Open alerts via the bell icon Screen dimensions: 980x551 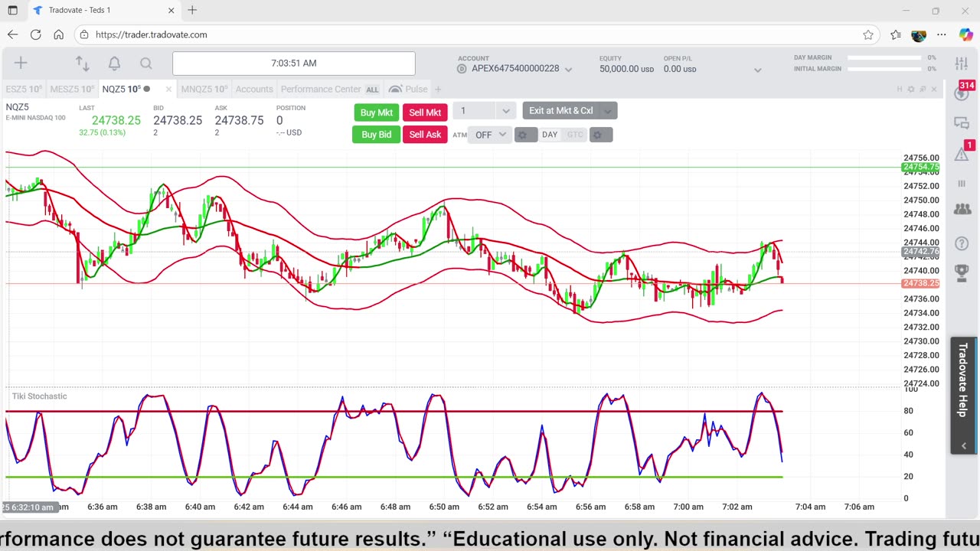click(114, 64)
